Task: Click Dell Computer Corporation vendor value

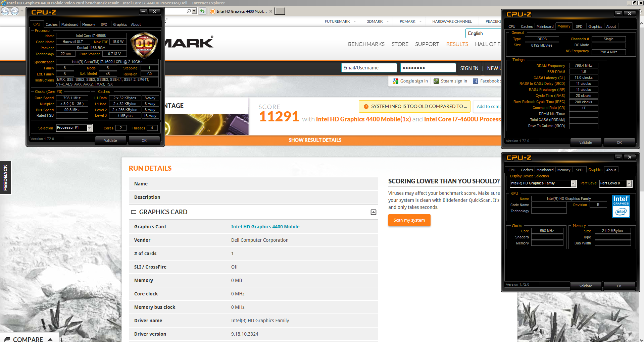Action: 260,240
